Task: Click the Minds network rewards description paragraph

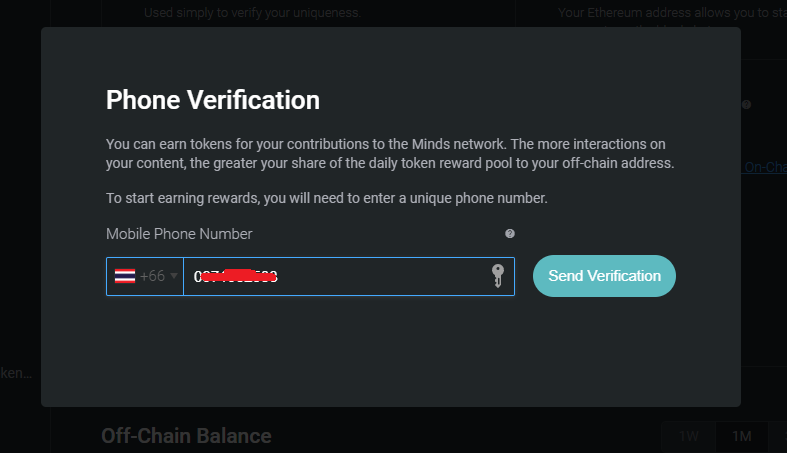Action: [386, 153]
